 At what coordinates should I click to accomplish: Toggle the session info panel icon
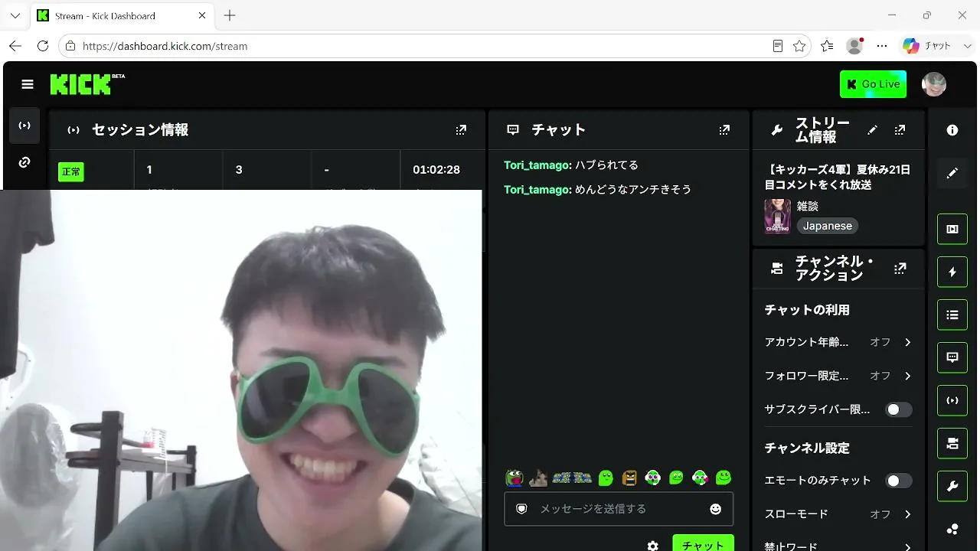952,400
